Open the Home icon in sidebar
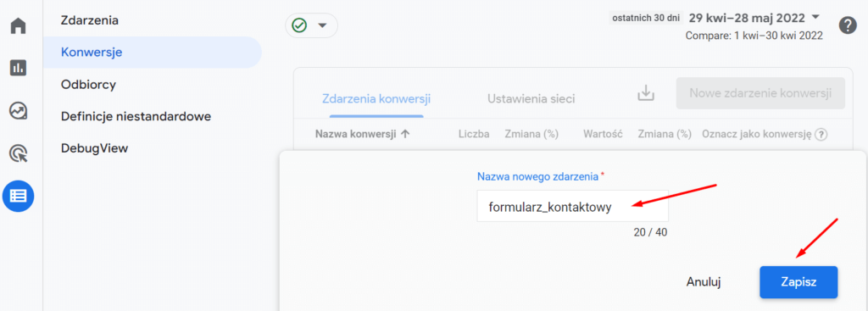The width and height of the screenshot is (868, 311). click(19, 25)
